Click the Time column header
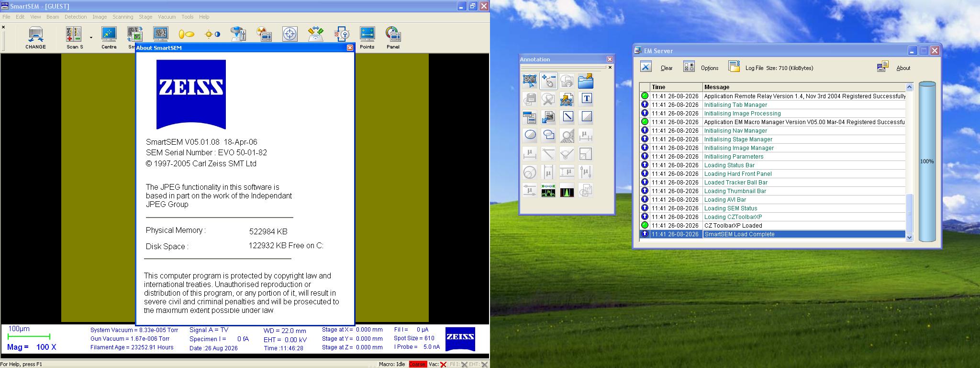Viewport: 980px width, 368px height. tap(676, 87)
